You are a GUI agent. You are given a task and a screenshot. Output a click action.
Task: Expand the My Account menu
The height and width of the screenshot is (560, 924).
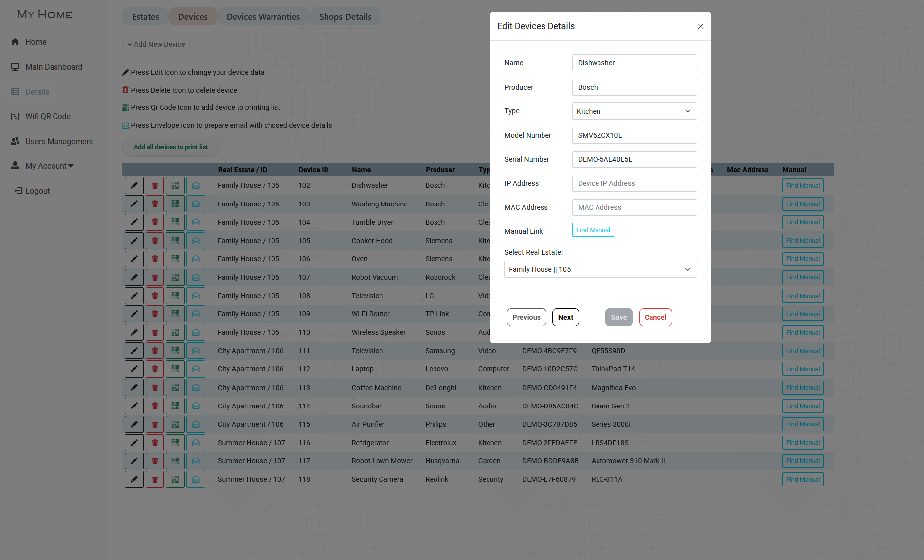[50, 166]
